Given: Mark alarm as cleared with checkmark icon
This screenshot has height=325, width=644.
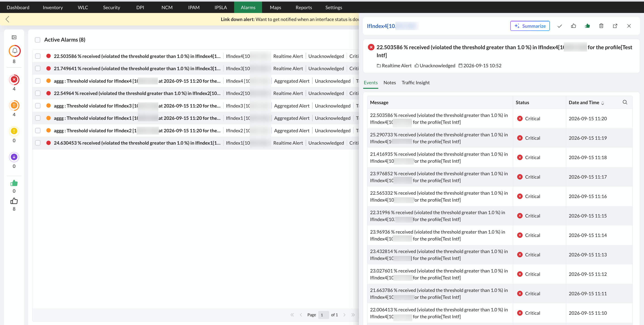Looking at the screenshot, I should pos(559,26).
